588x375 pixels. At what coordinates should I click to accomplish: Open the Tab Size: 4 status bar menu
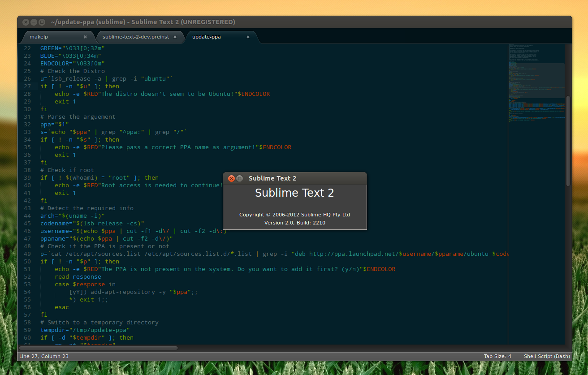coord(497,356)
